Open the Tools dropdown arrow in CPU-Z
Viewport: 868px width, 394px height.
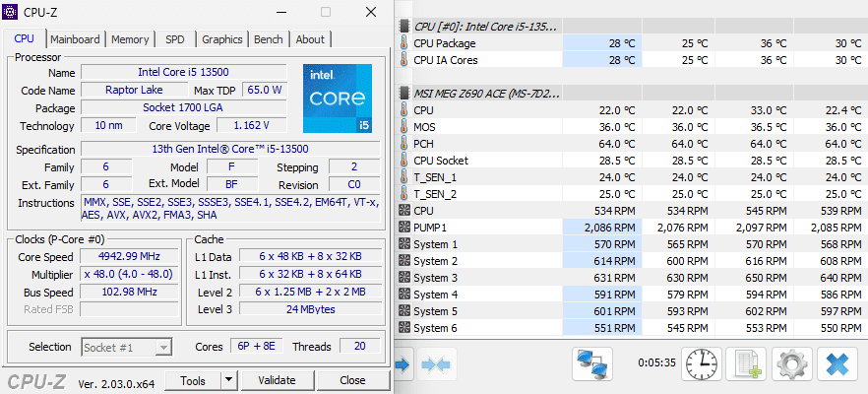pos(228,380)
